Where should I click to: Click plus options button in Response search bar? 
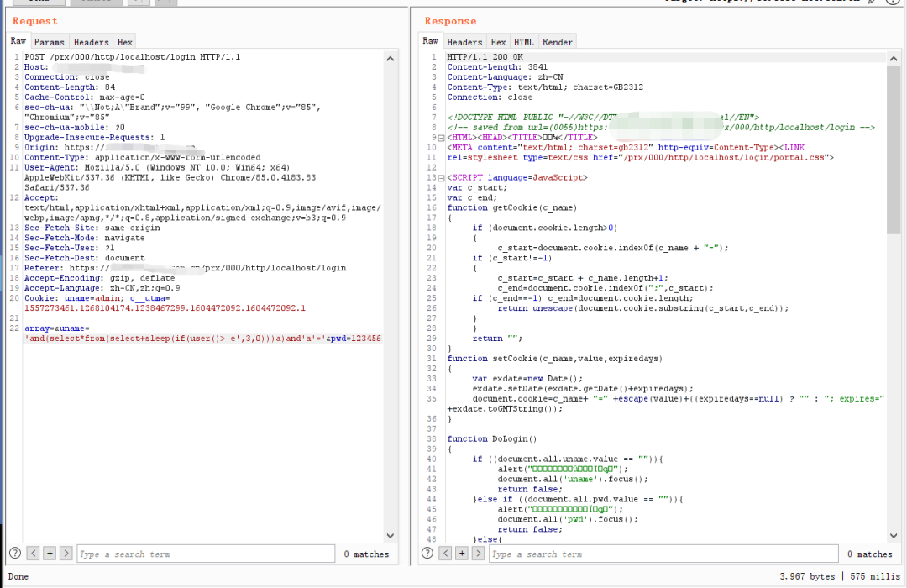462,554
